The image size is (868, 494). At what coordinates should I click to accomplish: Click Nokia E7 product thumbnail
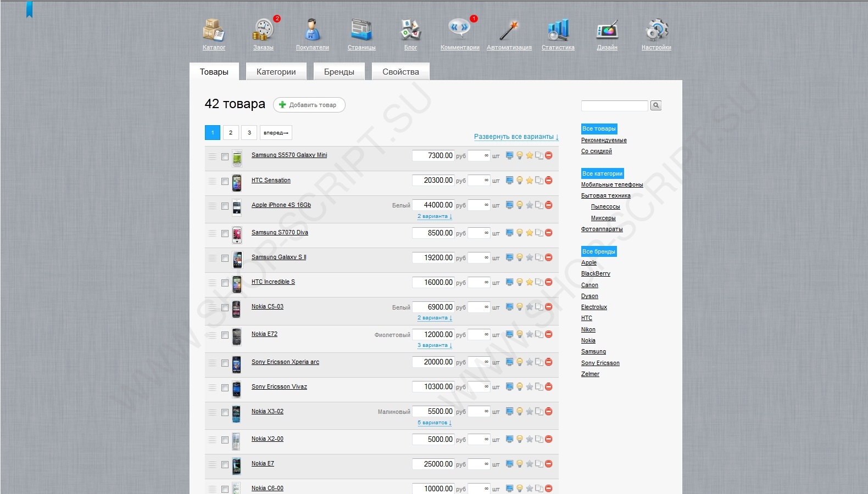[x=237, y=466]
